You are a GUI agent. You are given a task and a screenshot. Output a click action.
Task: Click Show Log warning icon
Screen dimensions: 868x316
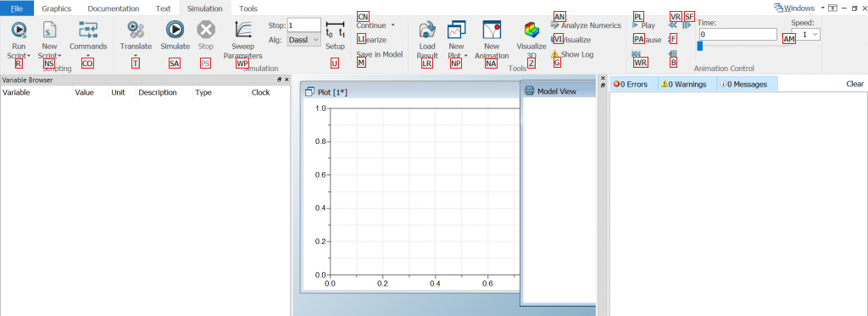coord(555,54)
